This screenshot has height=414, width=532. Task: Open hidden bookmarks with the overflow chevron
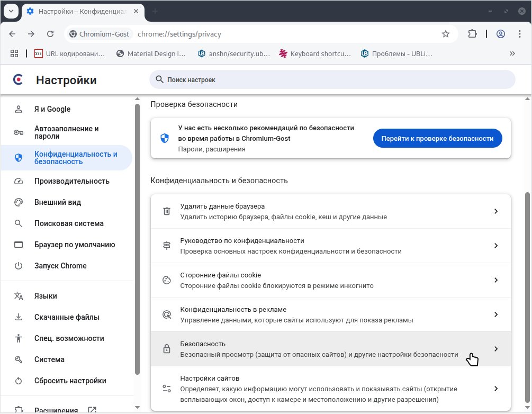(x=512, y=53)
